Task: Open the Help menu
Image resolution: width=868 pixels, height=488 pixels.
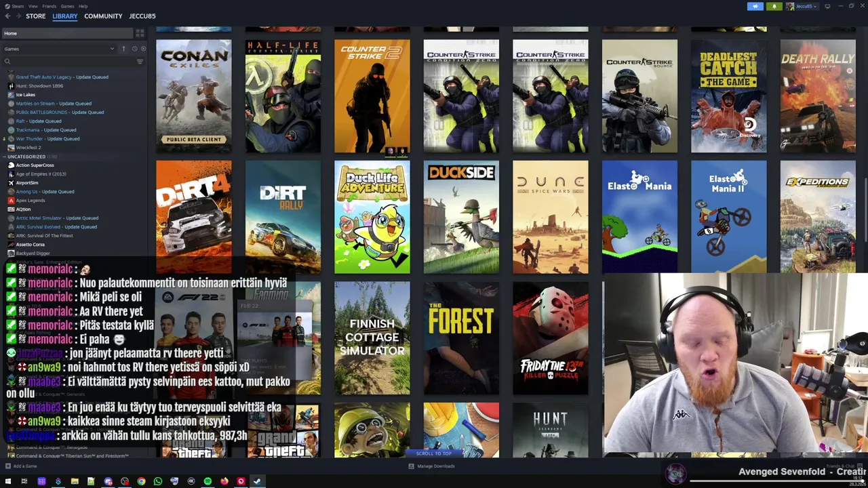Action: (83, 6)
